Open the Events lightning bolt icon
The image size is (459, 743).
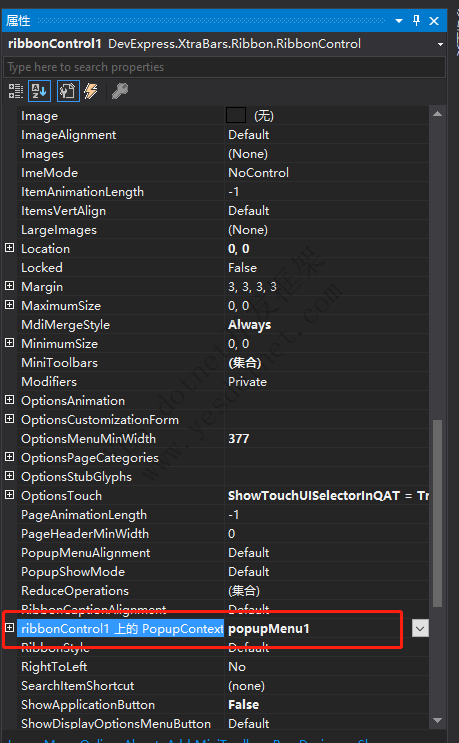click(91, 91)
